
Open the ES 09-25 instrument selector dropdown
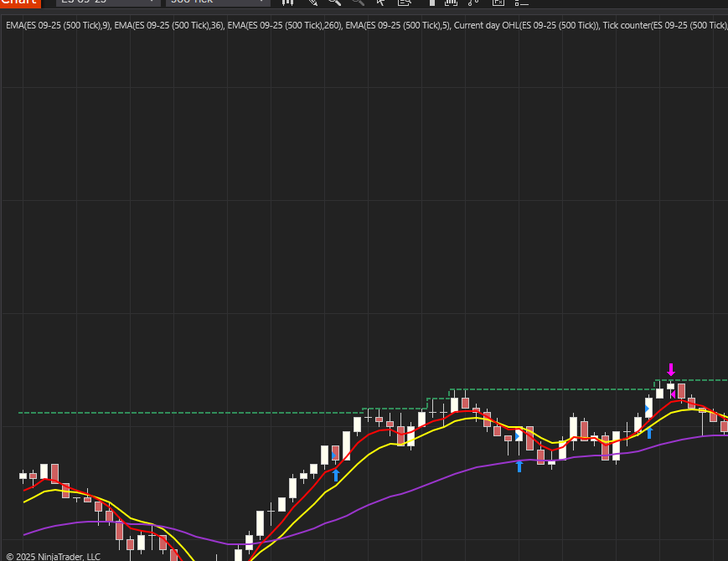tap(108, 3)
